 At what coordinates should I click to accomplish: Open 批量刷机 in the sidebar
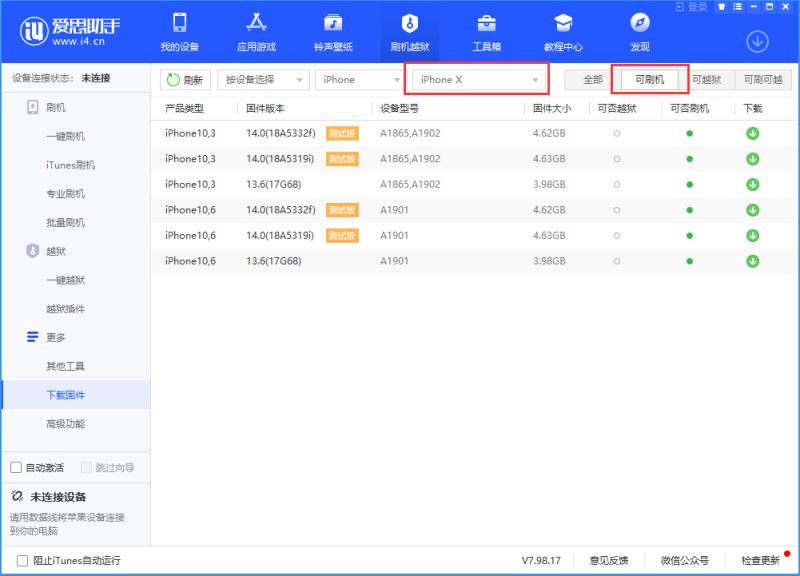click(x=65, y=222)
